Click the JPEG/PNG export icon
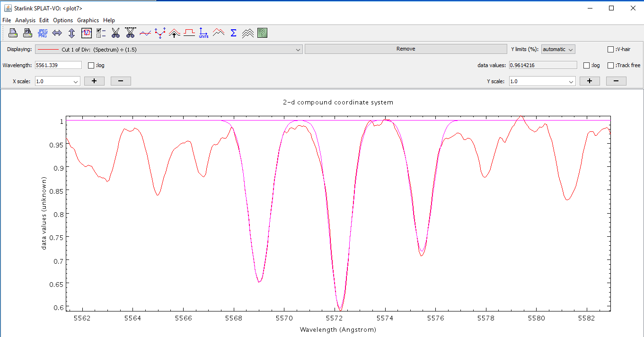This screenshot has width=644, height=337. coord(43,33)
